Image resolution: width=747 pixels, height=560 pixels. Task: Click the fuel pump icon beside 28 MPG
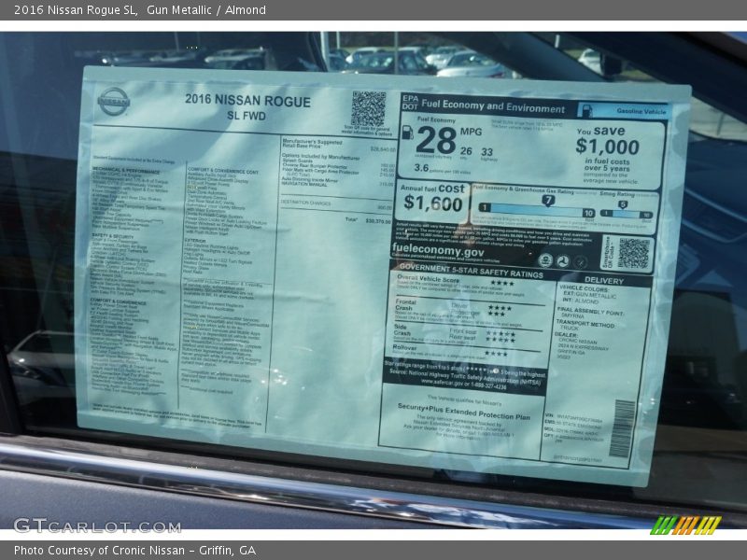[x=407, y=133]
